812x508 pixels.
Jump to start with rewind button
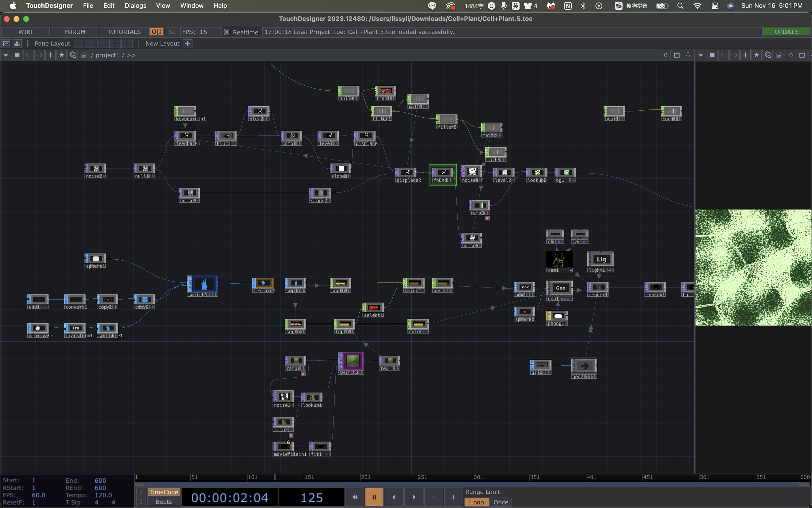point(354,497)
